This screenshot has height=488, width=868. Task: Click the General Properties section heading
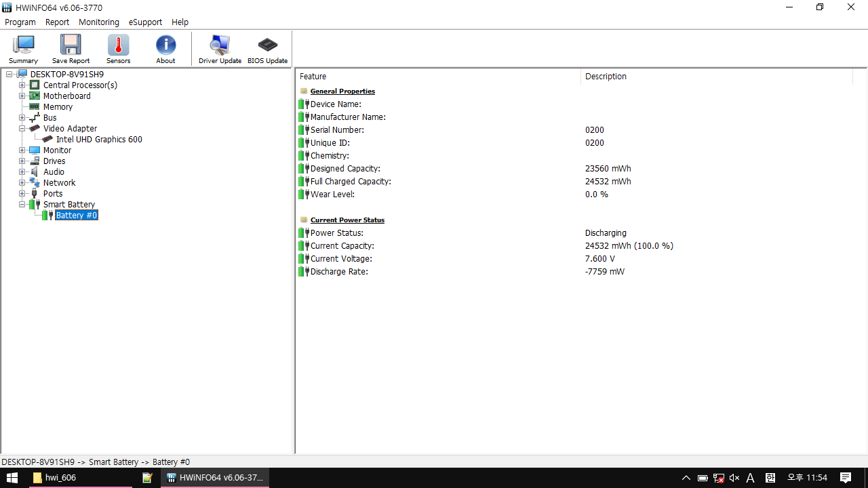[x=342, y=91]
